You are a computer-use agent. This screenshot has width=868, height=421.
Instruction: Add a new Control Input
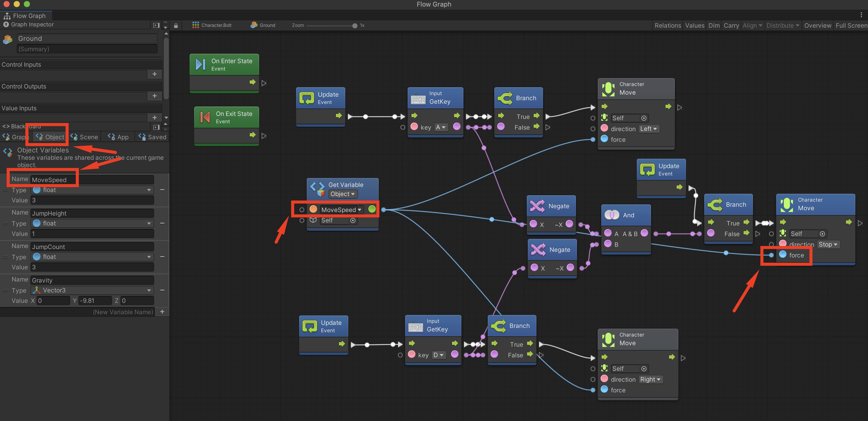coord(154,74)
